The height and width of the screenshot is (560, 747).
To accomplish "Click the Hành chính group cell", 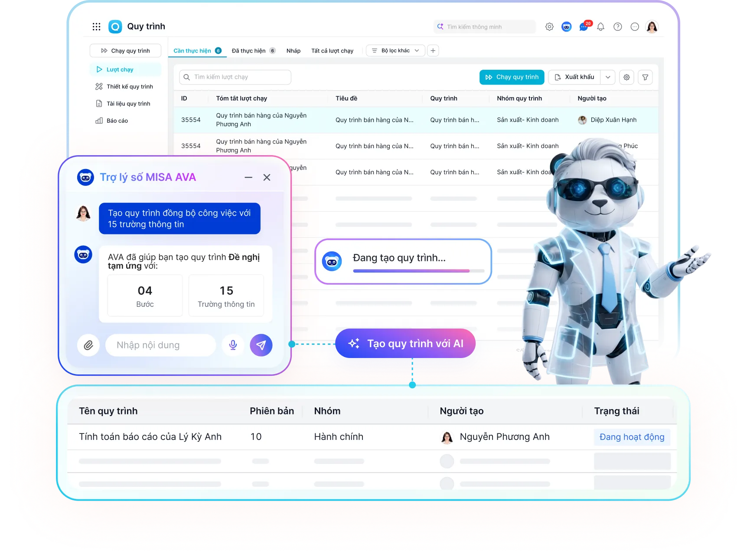I will 339,437.
